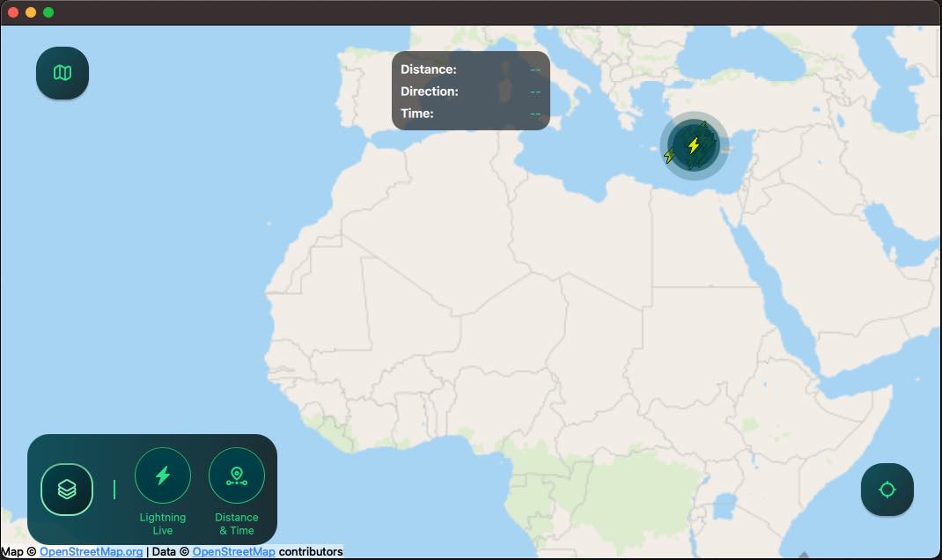
Task: Close the window with red button
Action: [13, 12]
